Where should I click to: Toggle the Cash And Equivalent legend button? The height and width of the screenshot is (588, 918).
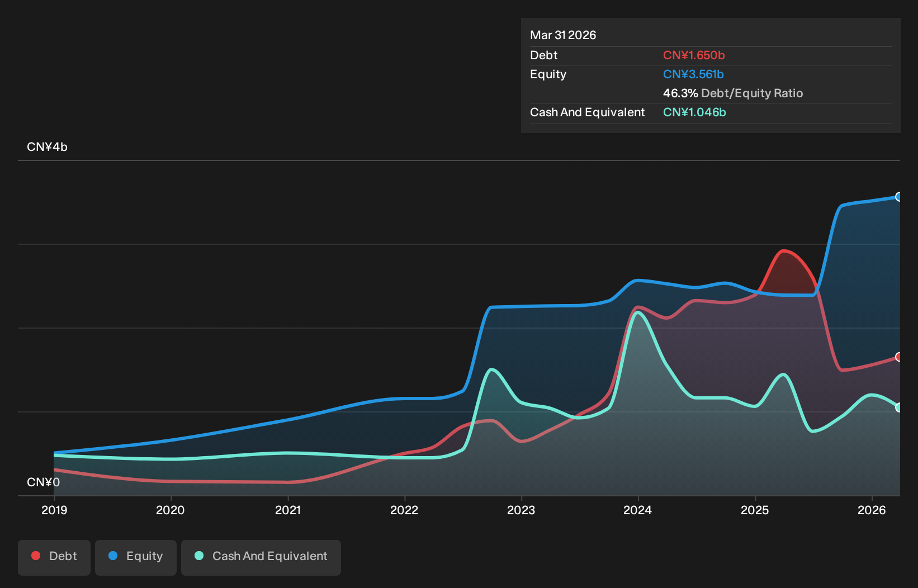[261, 557]
